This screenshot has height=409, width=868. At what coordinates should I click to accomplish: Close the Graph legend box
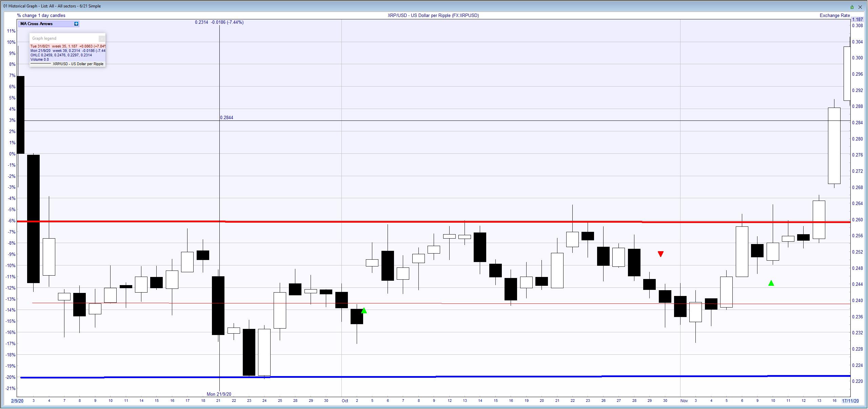point(101,39)
